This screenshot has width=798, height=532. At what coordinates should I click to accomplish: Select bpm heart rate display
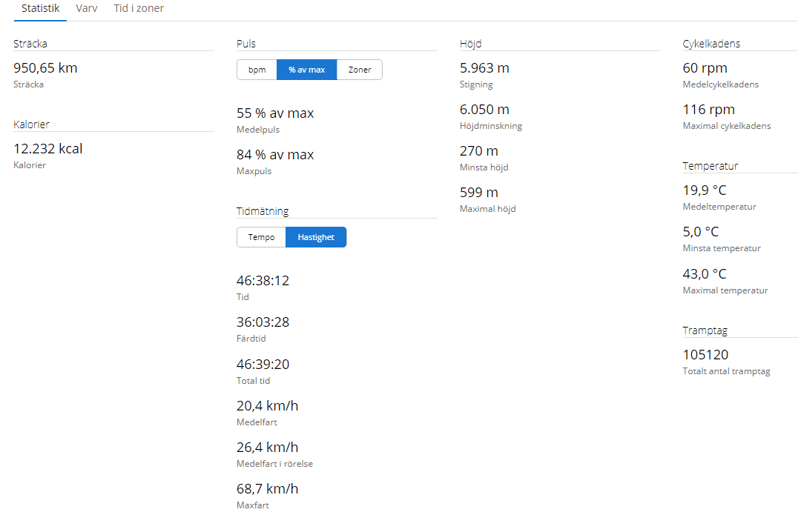point(257,70)
